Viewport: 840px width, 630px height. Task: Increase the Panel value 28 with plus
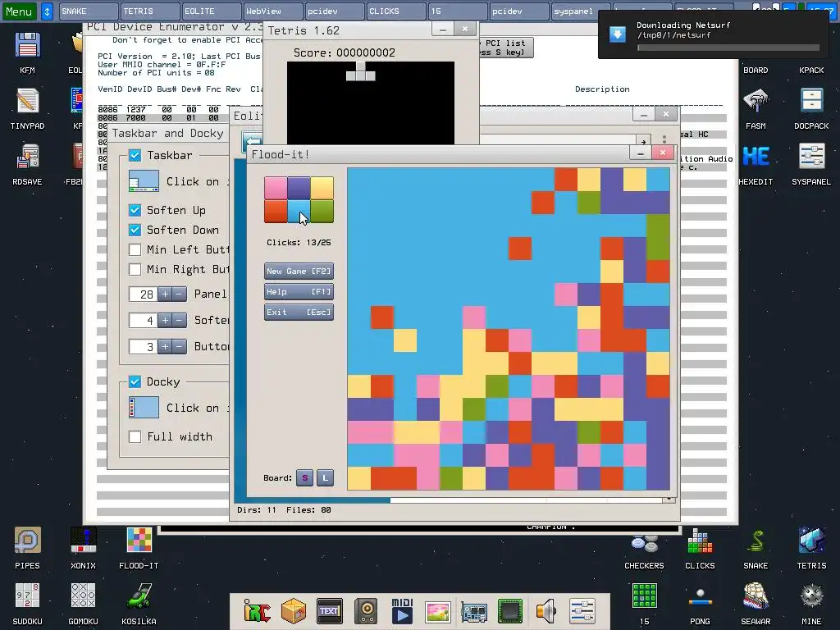[x=165, y=294]
